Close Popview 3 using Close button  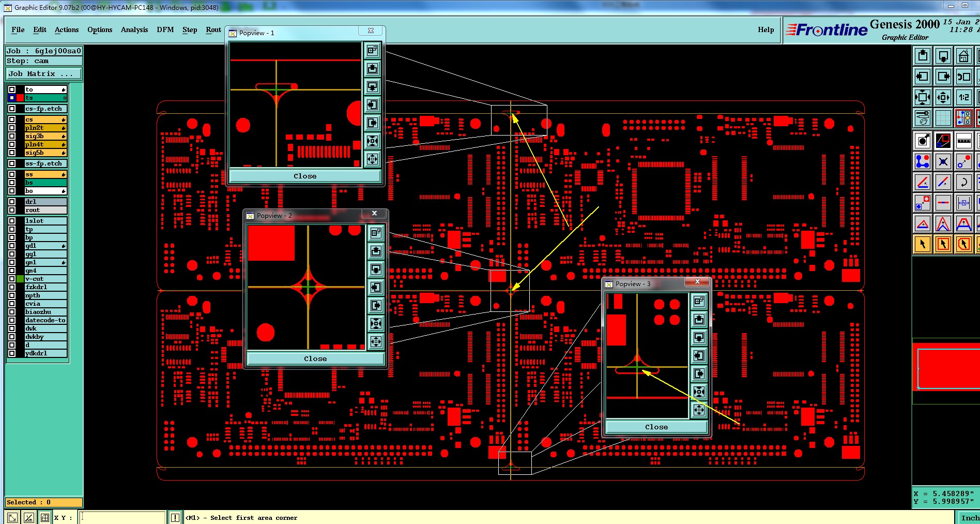pyautogui.click(x=656, y=427)
